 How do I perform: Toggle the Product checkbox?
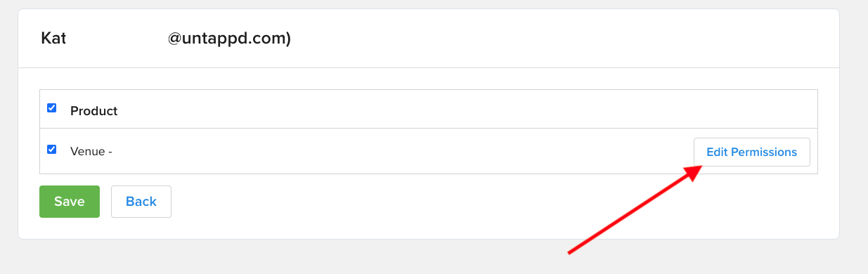pos(51,108)
